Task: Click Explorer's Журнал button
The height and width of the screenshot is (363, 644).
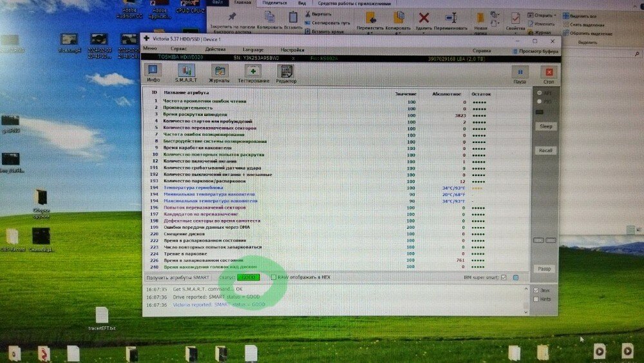Action: click(540, 32)
